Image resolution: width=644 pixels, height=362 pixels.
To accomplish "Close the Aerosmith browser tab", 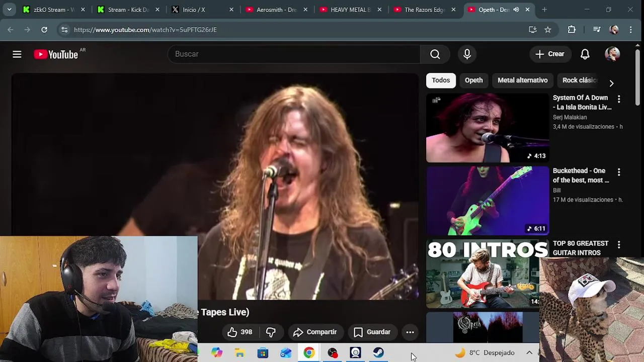I will tap(305, 10).
